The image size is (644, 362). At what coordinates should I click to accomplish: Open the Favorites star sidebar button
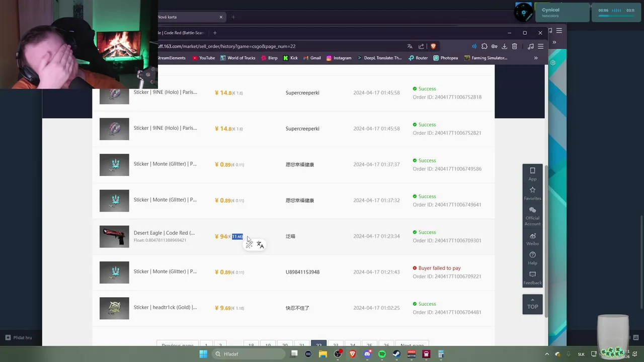pos(532,193)
